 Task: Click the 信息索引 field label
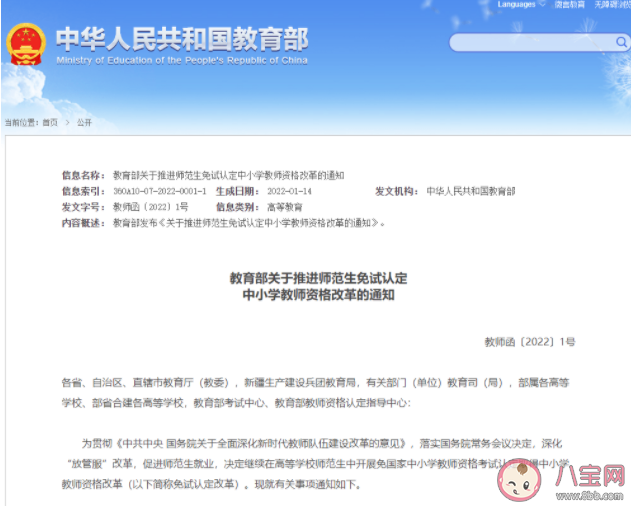(x=83, y=191)
